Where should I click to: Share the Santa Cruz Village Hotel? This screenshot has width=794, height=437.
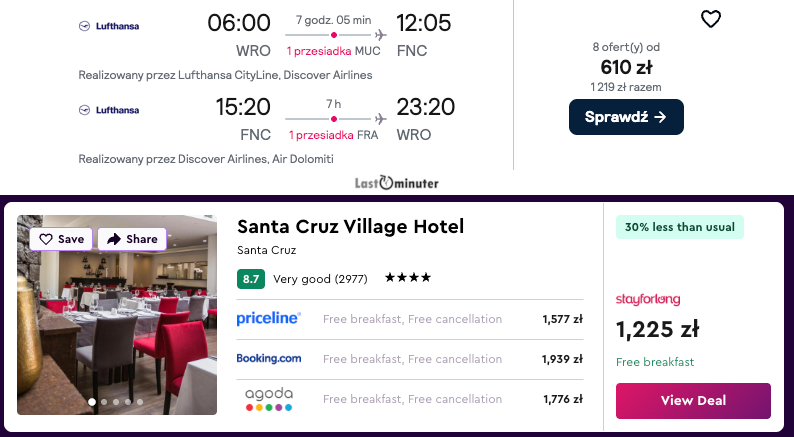tap(132, 239)
